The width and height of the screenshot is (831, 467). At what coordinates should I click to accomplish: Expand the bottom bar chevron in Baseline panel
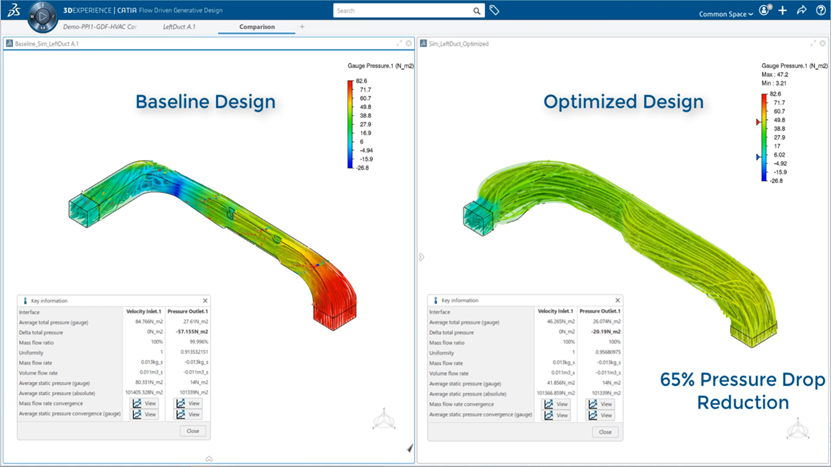click(209, 459)
